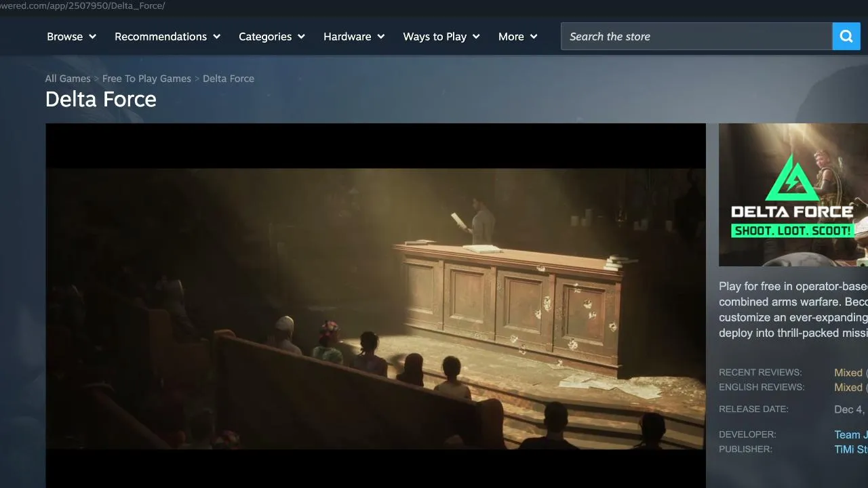The image size is (868, 488).
Task: Open the Delta Force header capsule image
Action: point(793,195)
